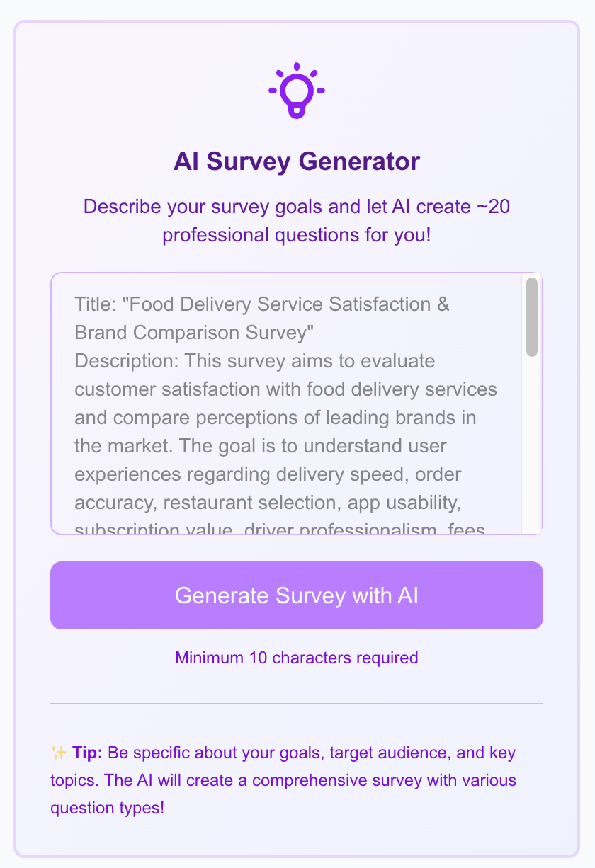Screen dimensions: 595x868
Task: Click the subtitle about ~20 professional questions
Action: (x=297, y=220)
